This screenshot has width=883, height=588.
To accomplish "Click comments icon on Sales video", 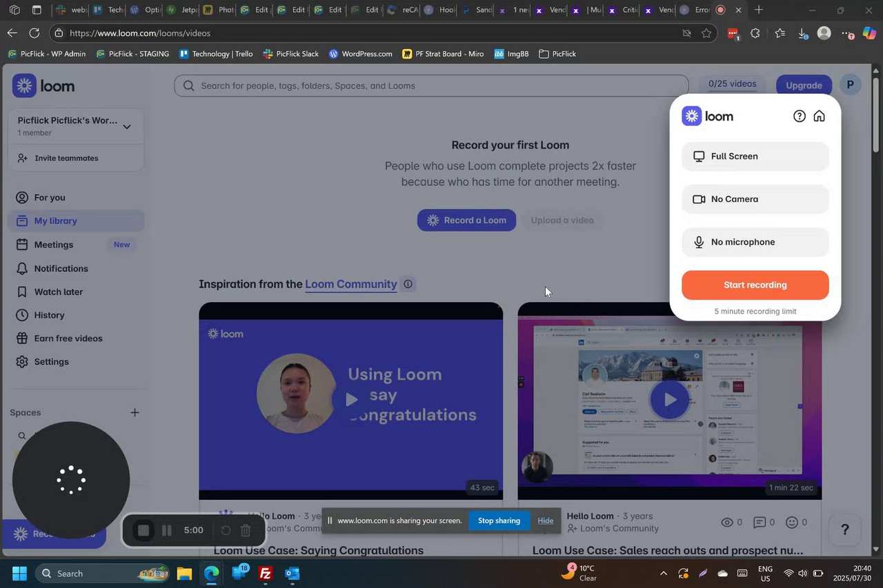I will [x=760, y=523].
